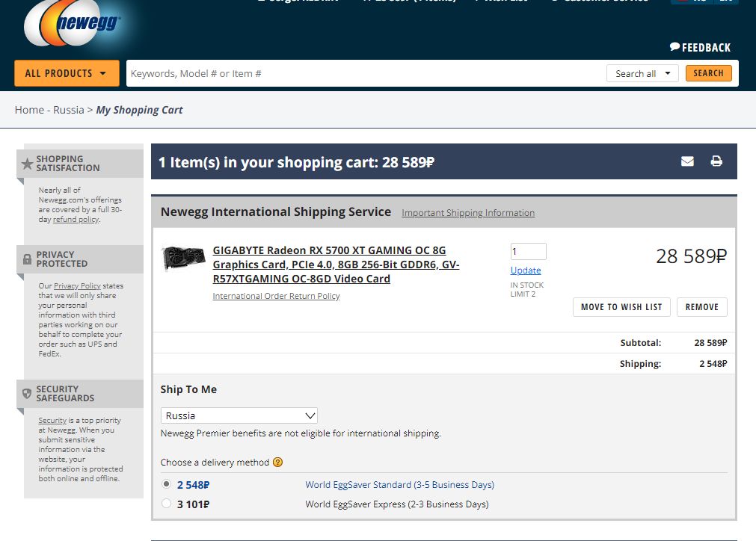Open the Russia country dropdown
The height and width of the screenshot is (541, 756).
[239, 415]
